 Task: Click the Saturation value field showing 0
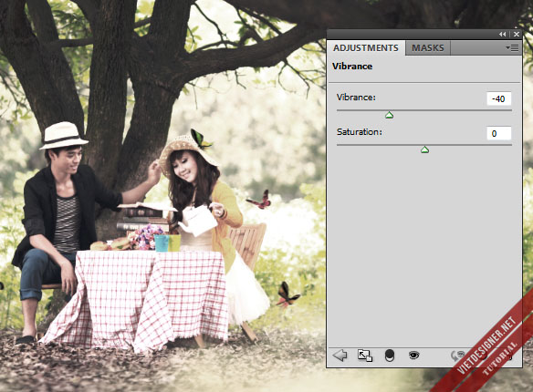pos(498,133)
